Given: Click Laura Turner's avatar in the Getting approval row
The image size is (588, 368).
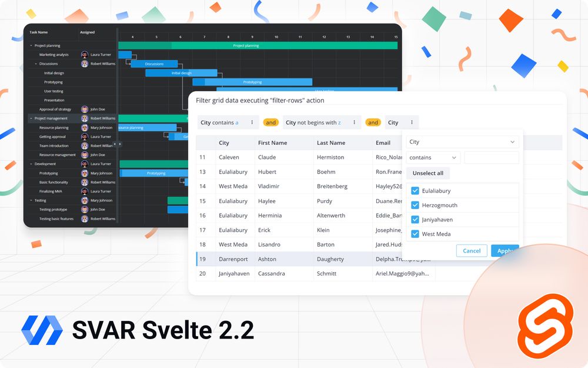Looking at the screenshot, I should [85, 137].
